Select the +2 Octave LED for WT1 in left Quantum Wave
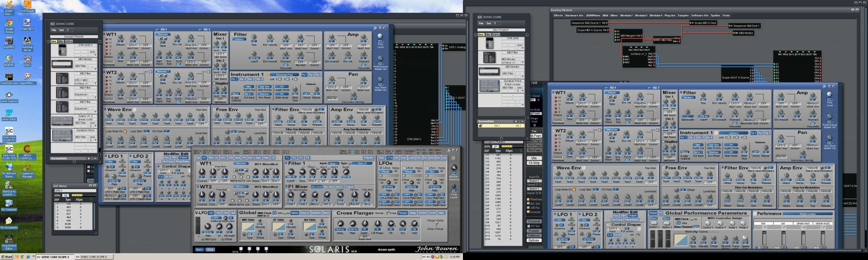 (x=106, y=40)
